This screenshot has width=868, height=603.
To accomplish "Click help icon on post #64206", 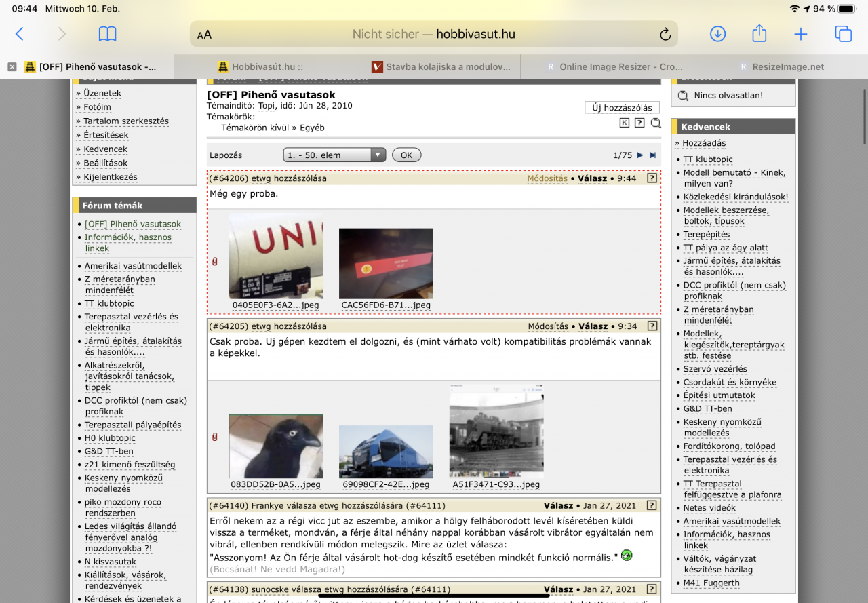I will [x=652, y=178].
